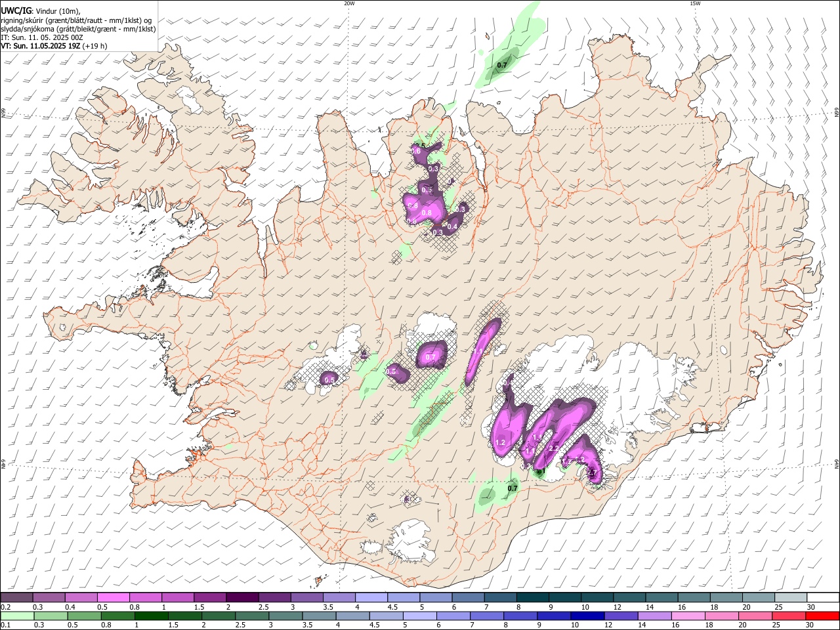The height and width of the screenshot is (630, 840).
Task: Pick the light pink 16 swatch, lower legend
Action: coord(688,616)
